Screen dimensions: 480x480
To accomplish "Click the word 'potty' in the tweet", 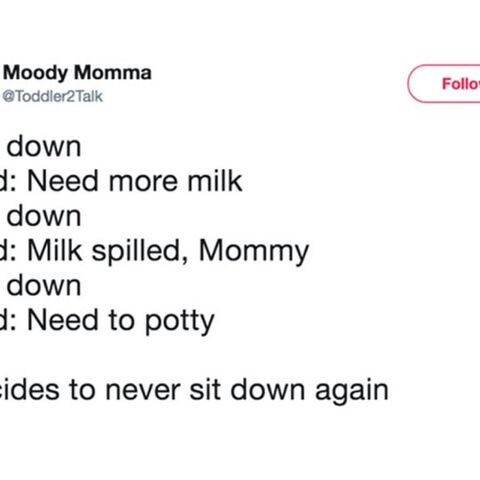I will pyautogui.click(x=180, y=322).
